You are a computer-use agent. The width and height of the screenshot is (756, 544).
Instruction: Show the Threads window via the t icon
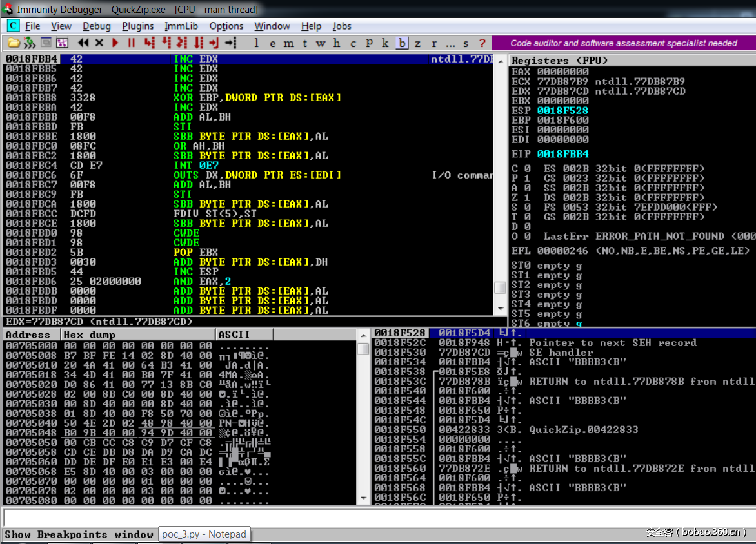coord(304,43)
